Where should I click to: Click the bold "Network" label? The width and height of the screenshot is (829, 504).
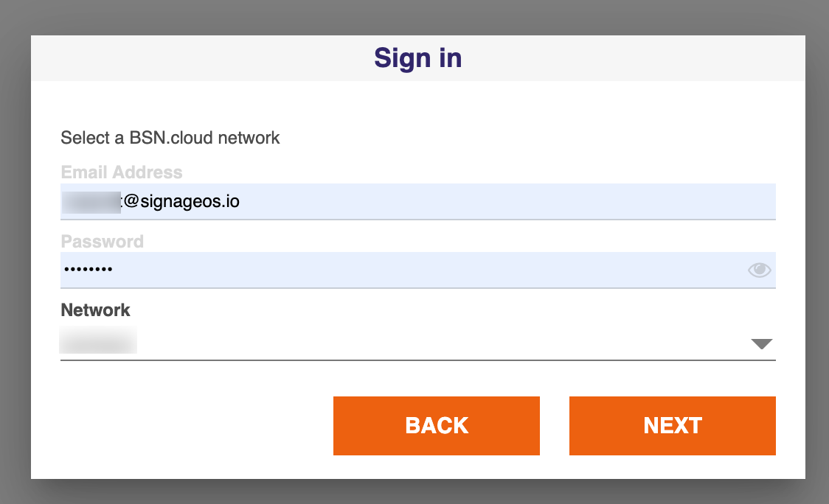pos(95,310)
